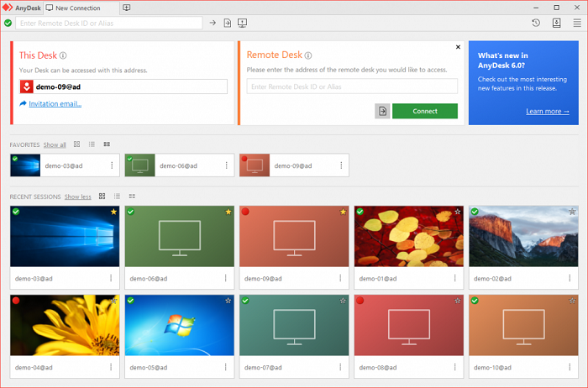The width and height of the screenshot is (588, 388).
Task: Open session history clock icon
Action: 536,23
